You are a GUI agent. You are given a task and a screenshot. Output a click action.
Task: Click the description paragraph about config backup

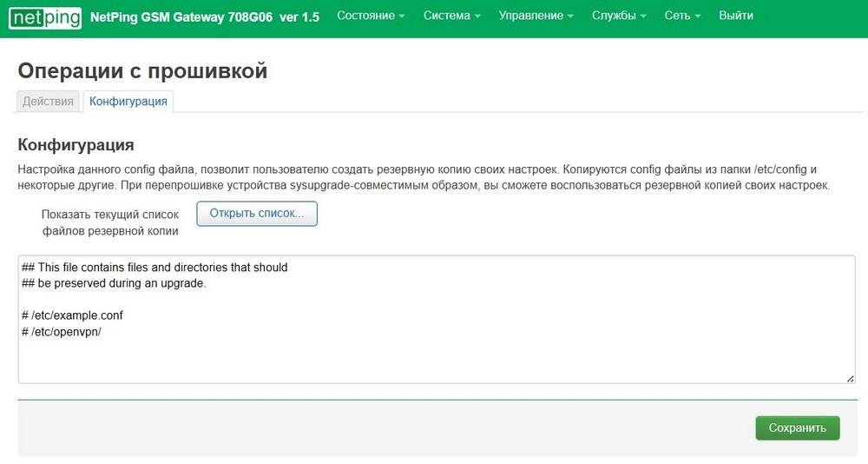click(417, 177)
